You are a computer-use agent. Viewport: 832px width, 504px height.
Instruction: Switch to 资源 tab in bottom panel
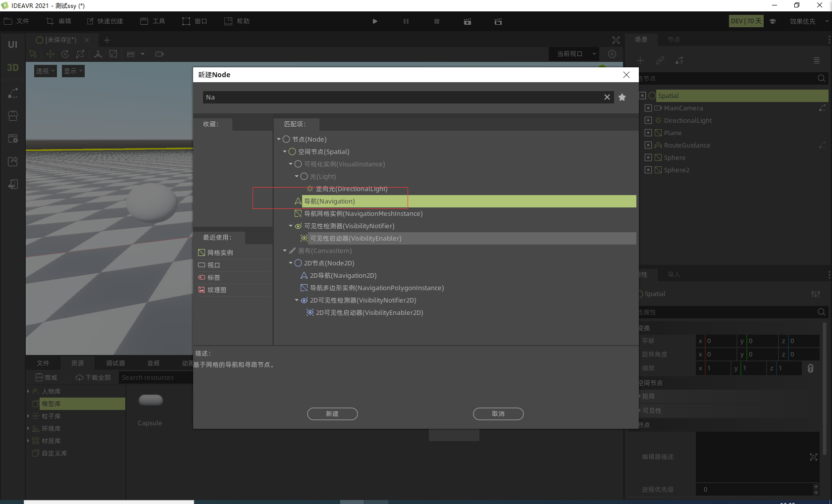78,363
